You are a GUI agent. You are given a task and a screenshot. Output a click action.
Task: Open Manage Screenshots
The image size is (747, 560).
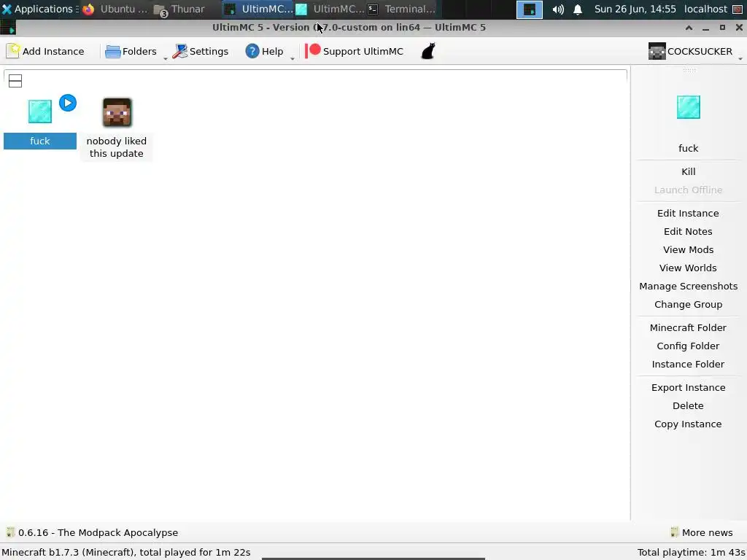(x=689, y=286)
